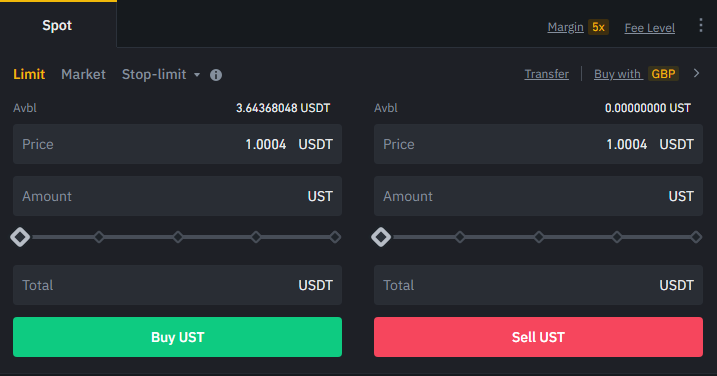The width and height of the screenshot is (717, 376).
Task: Click the buy-side Amount input field
Action: 177,196
